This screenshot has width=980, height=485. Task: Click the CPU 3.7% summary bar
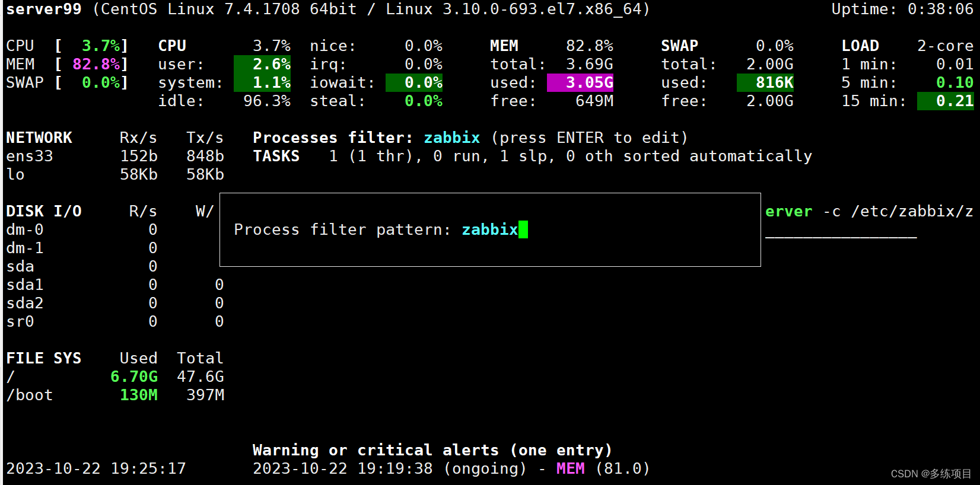point(67,46)
